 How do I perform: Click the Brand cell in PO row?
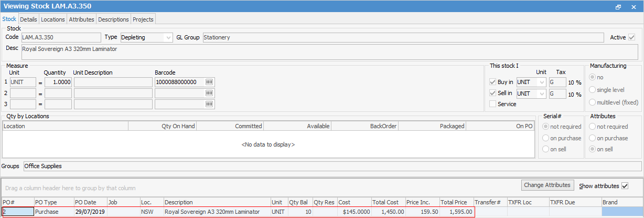click(622, 212)
